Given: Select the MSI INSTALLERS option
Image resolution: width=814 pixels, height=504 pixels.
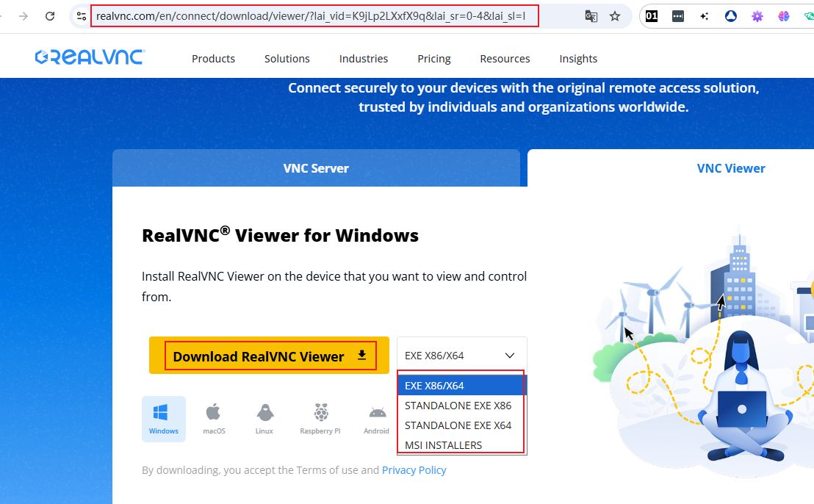Looking at the screenshot, I should coord(461,444).
